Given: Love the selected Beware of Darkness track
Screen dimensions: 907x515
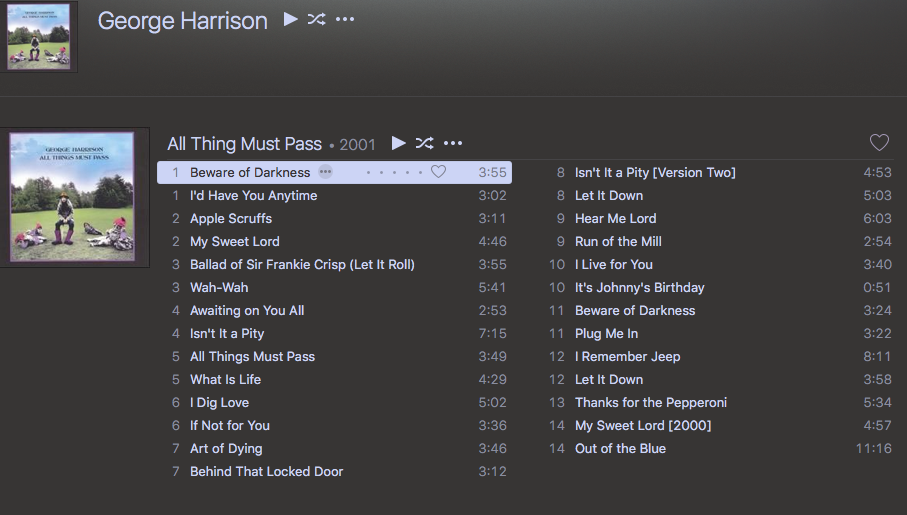Looking at the screenshot, I should pyautogui.click(x=438, y=172).
